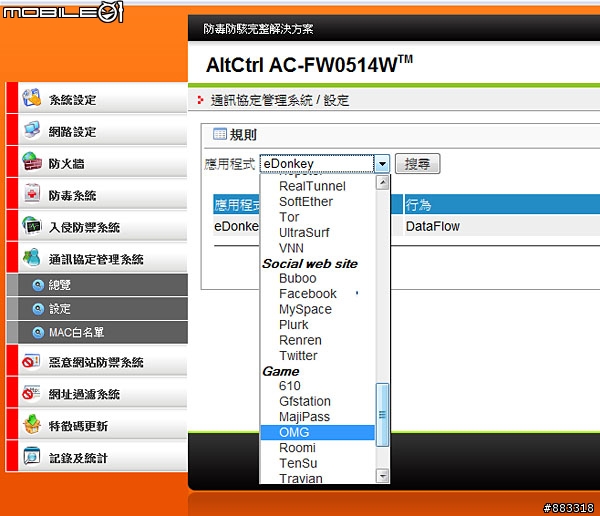The width and height of the screenshot is (600, 516).
Task: Select RealTunnel from the dropdown list
Action: tap(317, 186)
